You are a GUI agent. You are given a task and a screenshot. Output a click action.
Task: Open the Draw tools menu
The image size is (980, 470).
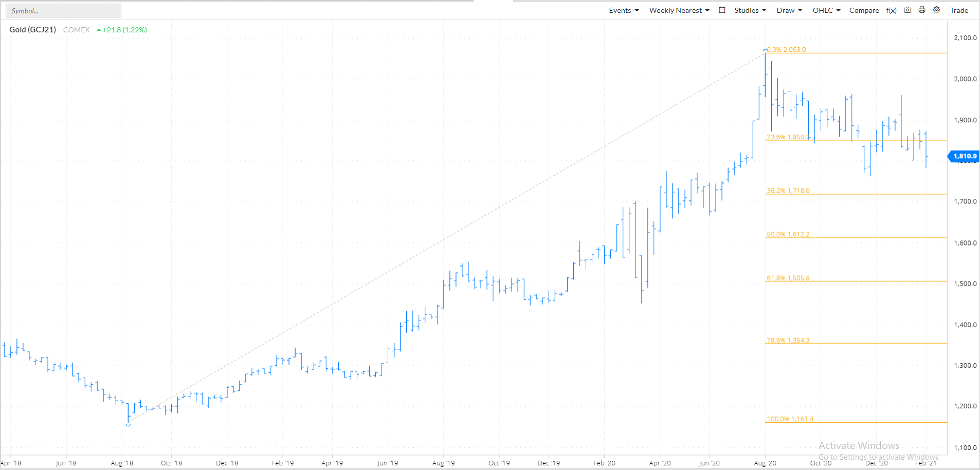pyautogui.click(x=789, y=10)
